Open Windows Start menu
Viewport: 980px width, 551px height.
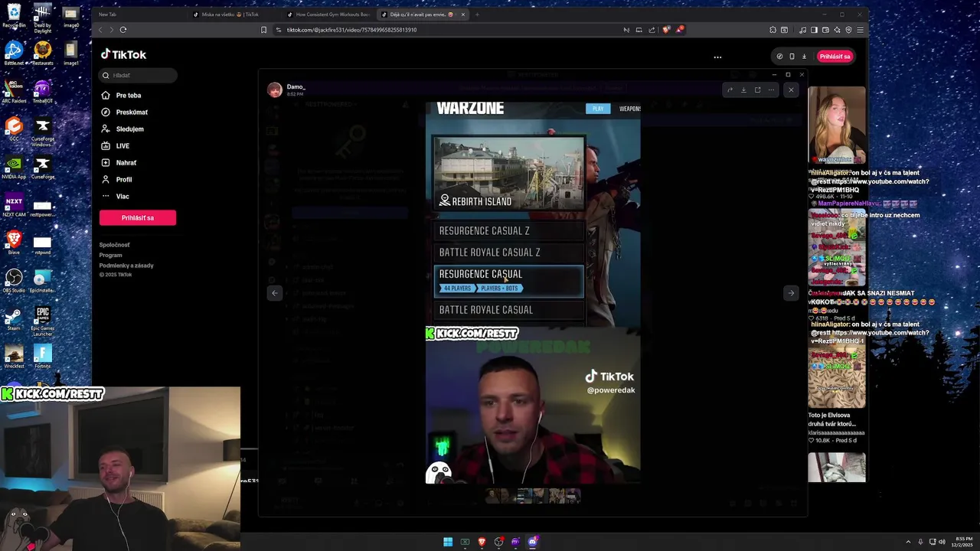coord(448,542)
